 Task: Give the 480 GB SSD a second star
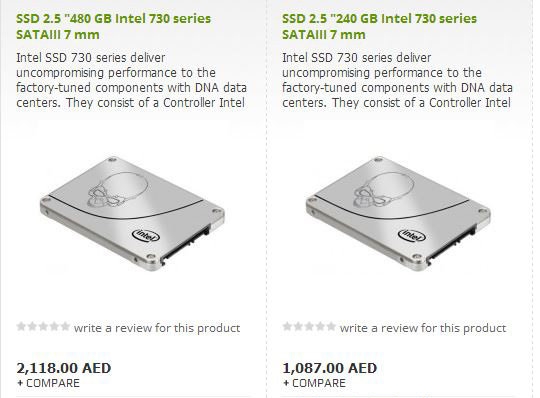point(32,326)
